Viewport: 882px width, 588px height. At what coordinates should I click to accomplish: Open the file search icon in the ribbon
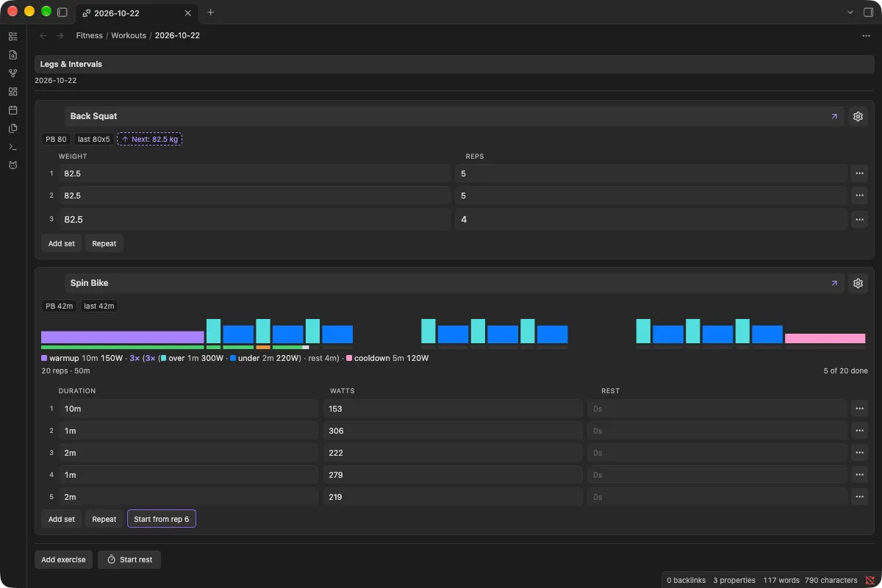[12, 54]
